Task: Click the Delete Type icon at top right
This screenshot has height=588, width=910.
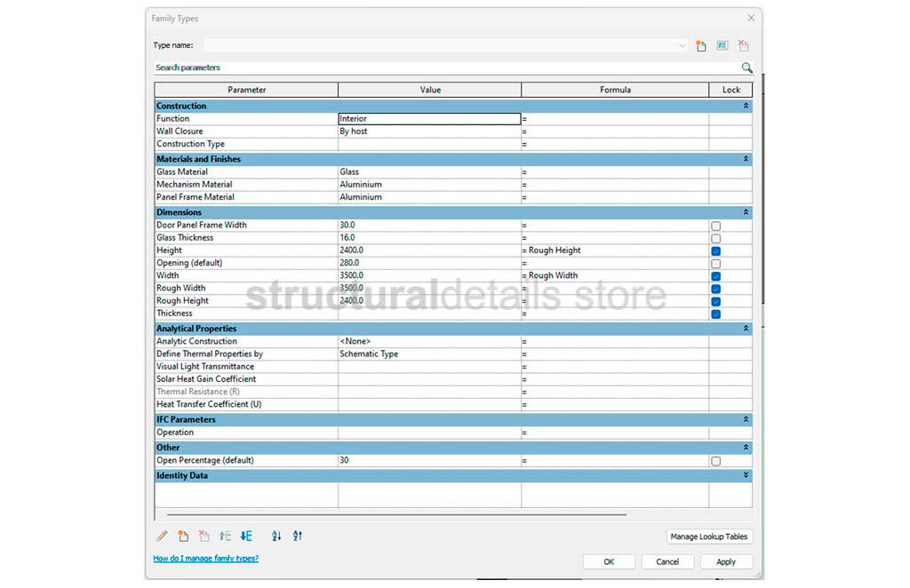Action: pos(744,45)
